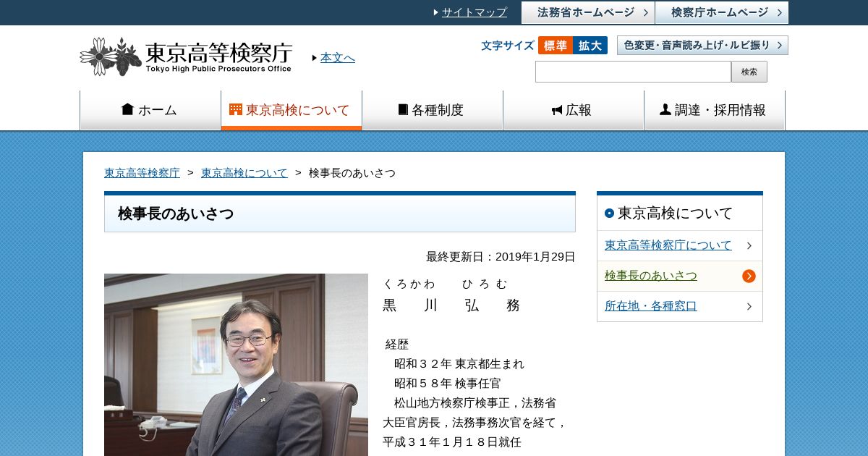
Task: Click breadcrumb link 東京高等検察庁
Action: coord(142,173)
